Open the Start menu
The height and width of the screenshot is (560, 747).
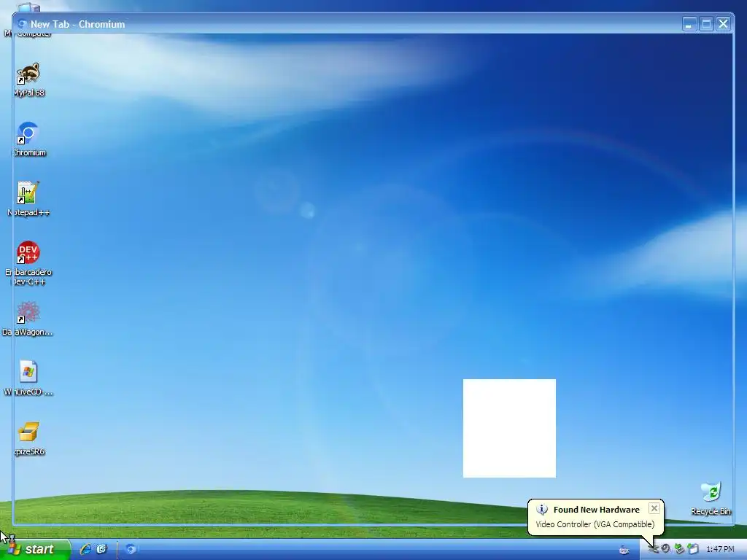click(x=35, y=549)
